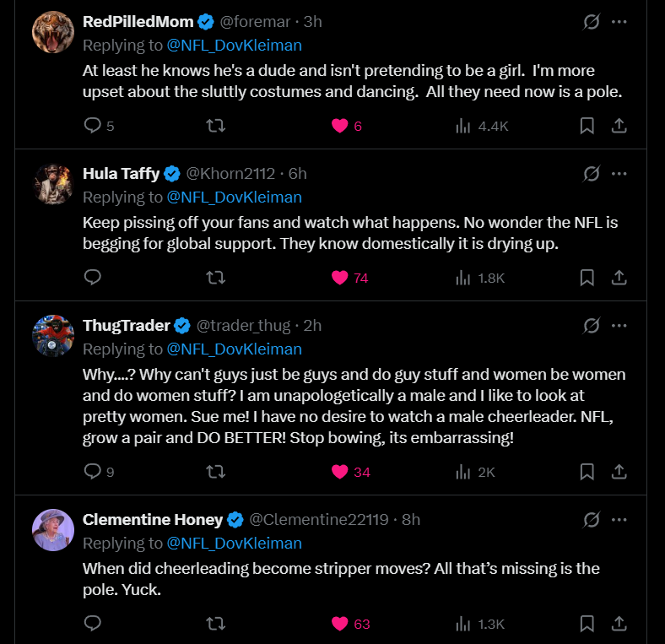The image size is (665, 644).
Task: Reply to ThugTrader's tweet with 9 replies
Action: 94,472
